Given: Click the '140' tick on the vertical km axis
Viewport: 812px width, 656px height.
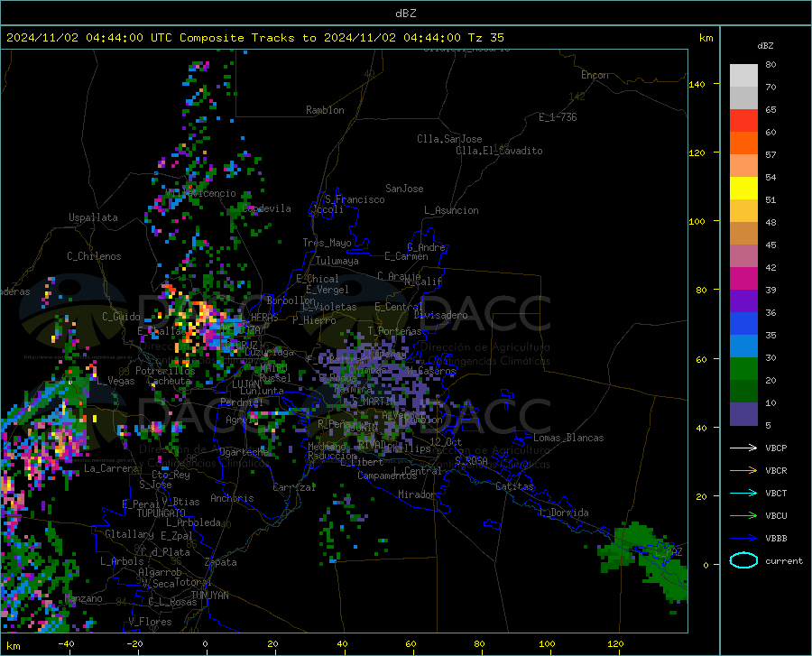Looking at the screenshot, I should (697, 84).
